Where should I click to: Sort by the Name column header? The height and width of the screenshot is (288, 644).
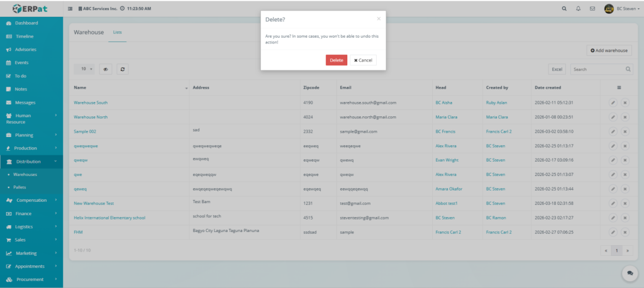[131, 87]
